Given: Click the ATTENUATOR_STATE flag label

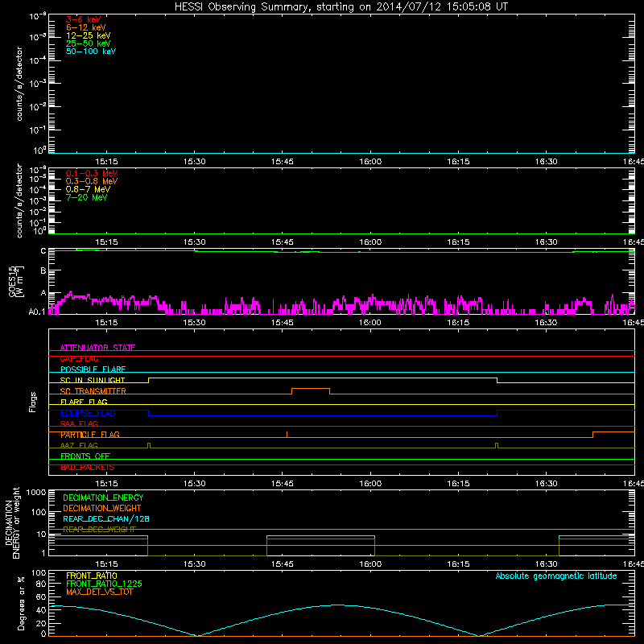Looking at the screenshot, I should (x=97, y=348).
